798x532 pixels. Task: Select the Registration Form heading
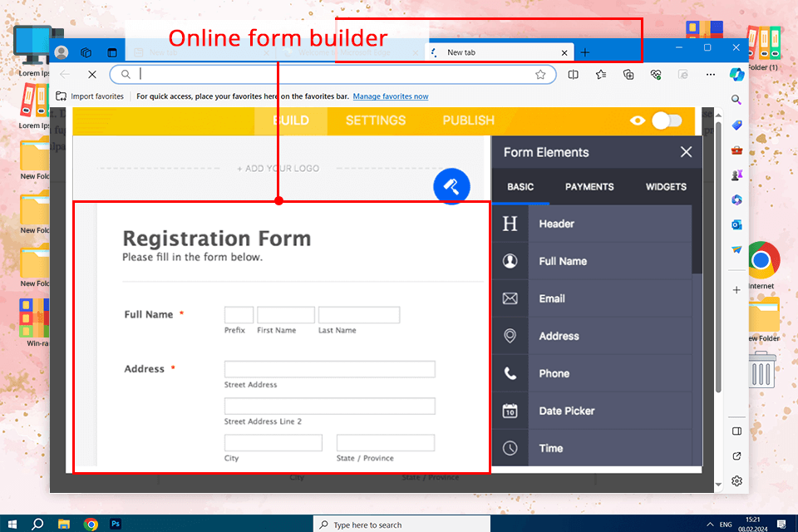[x=216, y=239]
